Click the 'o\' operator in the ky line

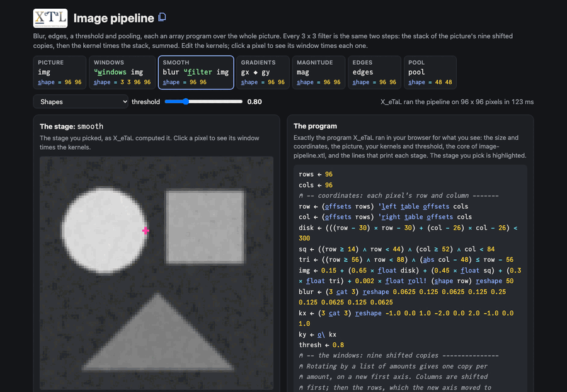321,334
